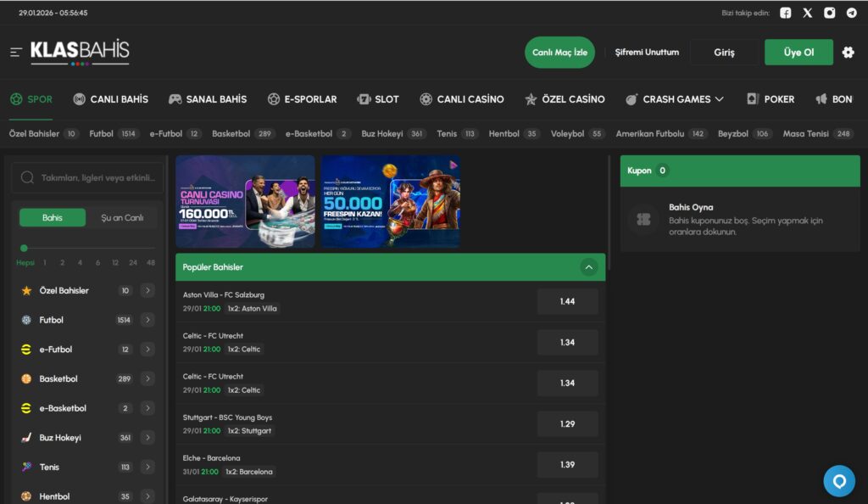Image resolution: width=868 pixels, height=504 pixels.
Task: Click the tennis racket icon beside Tenis
Action: click(26, 467)
